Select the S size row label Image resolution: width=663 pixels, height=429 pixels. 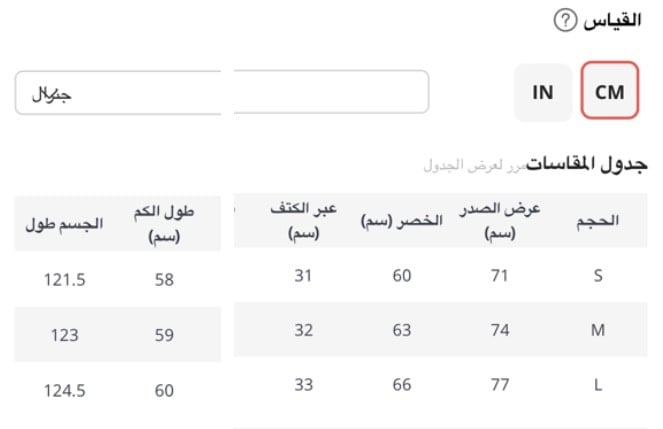[x=598, y=276]
